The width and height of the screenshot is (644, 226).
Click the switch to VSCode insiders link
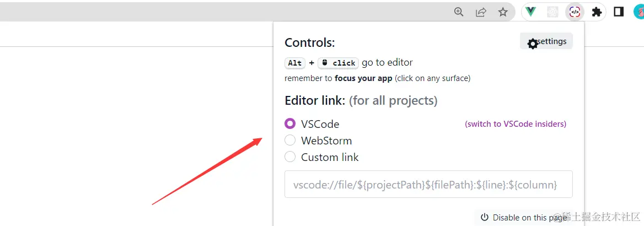coord(516,124)
